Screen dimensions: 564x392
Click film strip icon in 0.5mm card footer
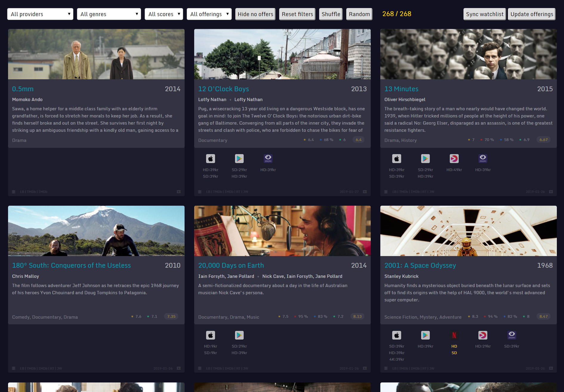(x=14, y=192)
